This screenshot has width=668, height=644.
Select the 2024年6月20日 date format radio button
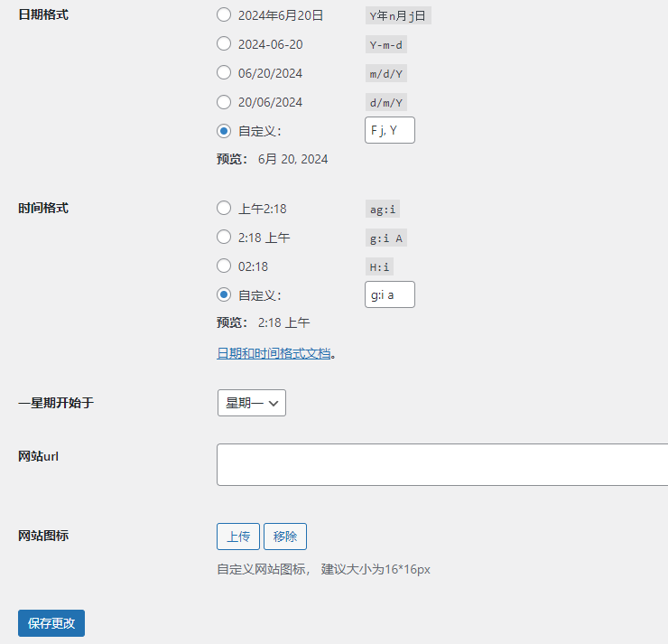224,14
